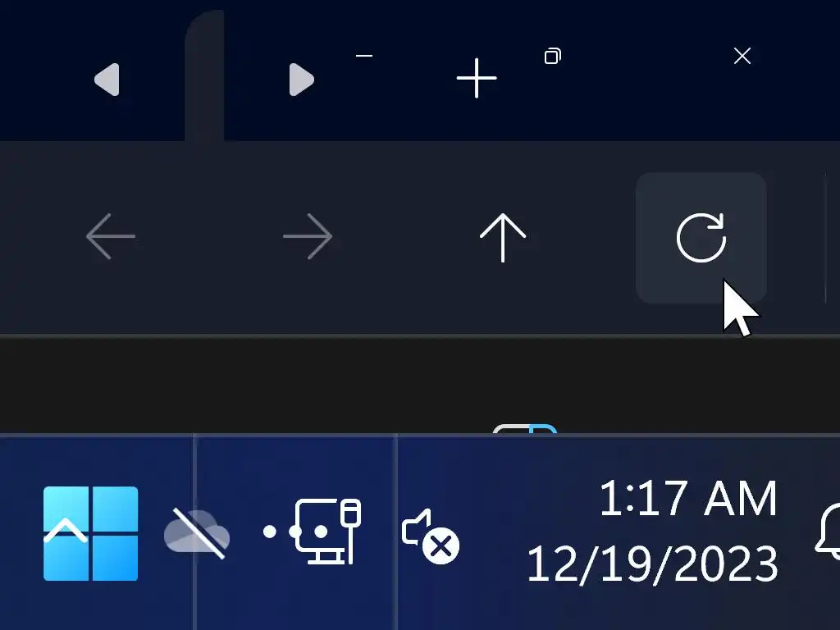
Task: Open the network connection tray icon
Action: [327, 532]
